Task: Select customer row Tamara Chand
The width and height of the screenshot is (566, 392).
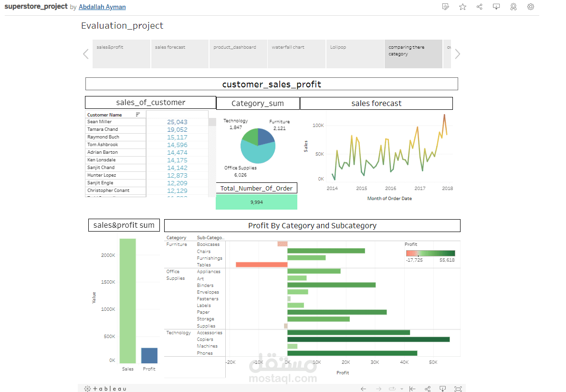Action: 115,129
